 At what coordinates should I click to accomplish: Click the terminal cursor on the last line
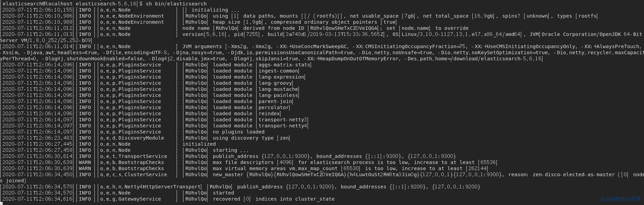(1, 204)
